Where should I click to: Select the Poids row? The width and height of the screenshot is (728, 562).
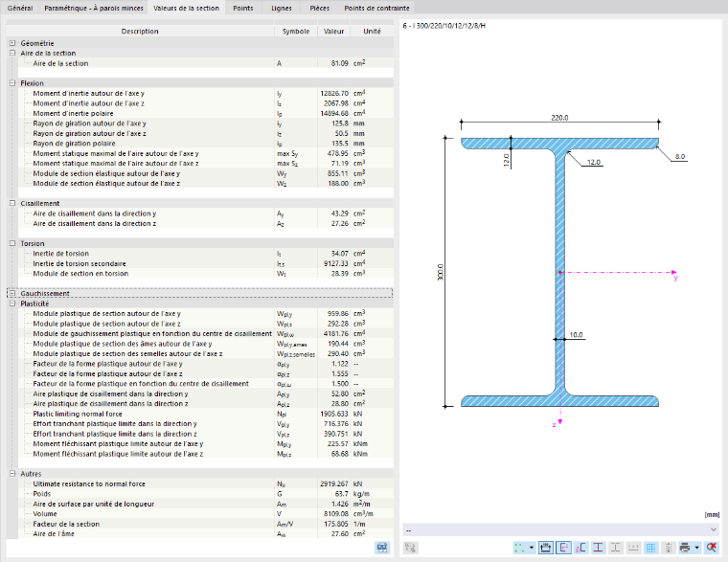(206, 494)
